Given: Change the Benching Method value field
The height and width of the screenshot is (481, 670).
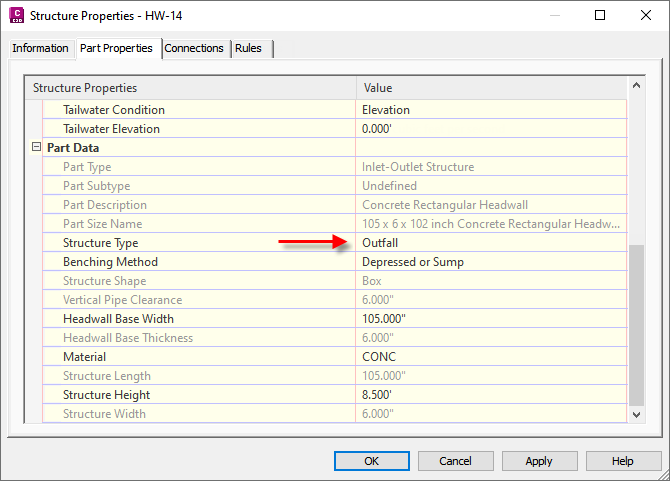Looking at the screenshot, I should coord(490,262).
